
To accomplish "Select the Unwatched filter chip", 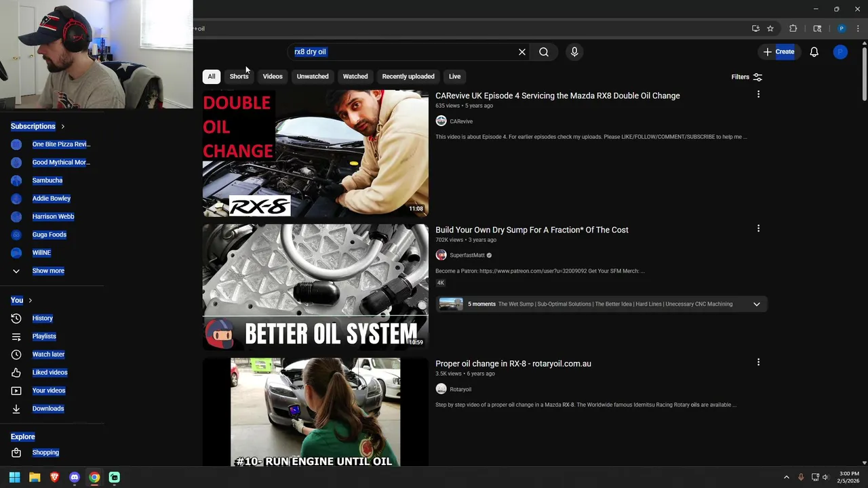I will (313, 77).
